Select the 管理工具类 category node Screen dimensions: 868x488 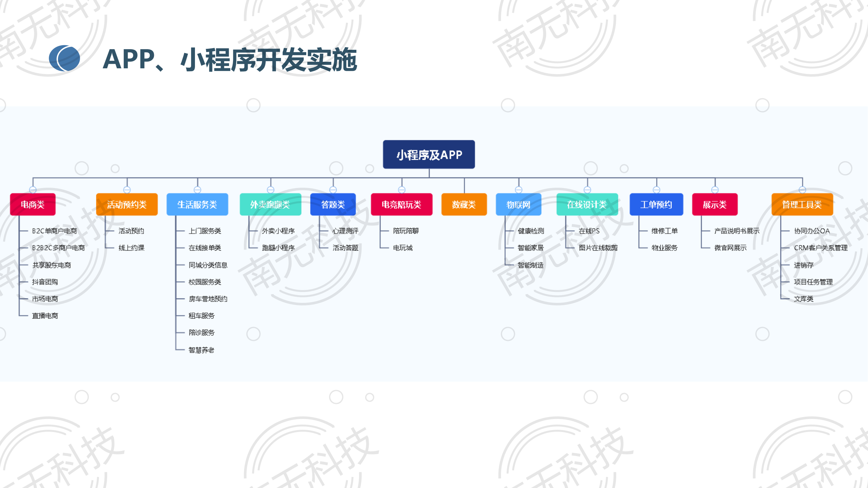[x=802, y=204]
